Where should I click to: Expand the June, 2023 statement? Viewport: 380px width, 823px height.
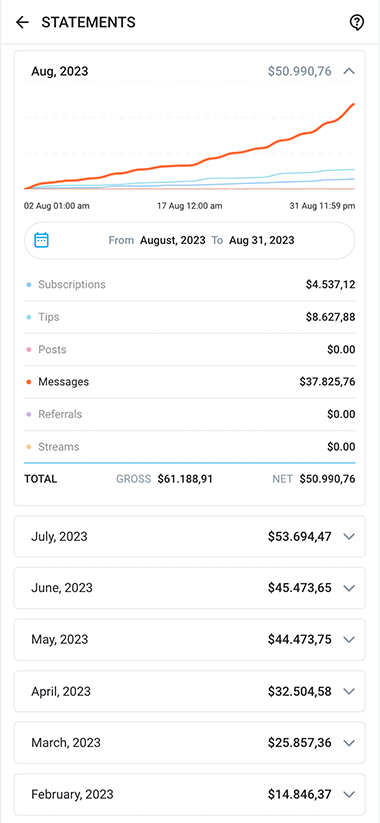click(189, 588)
